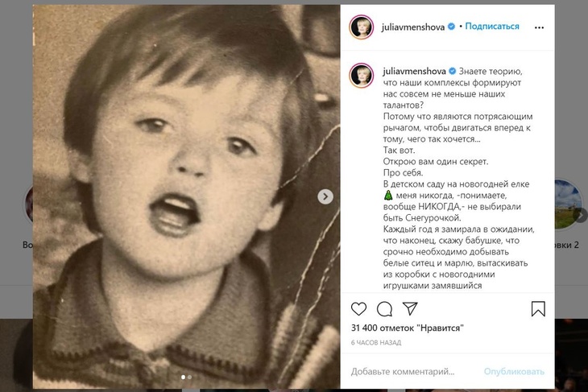588x392 pixels.
Task: Follow the account via Подписаться
Action: 492,27
